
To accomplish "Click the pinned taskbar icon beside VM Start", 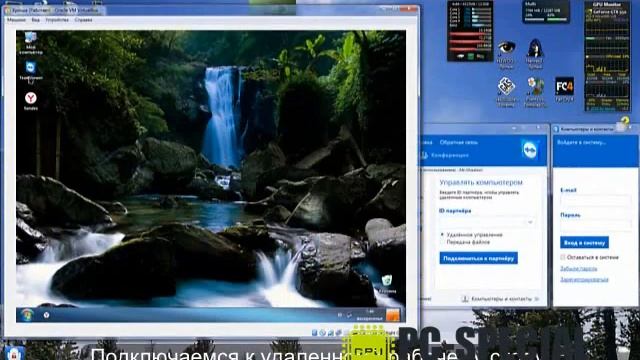I will click(x=47, y=315).
